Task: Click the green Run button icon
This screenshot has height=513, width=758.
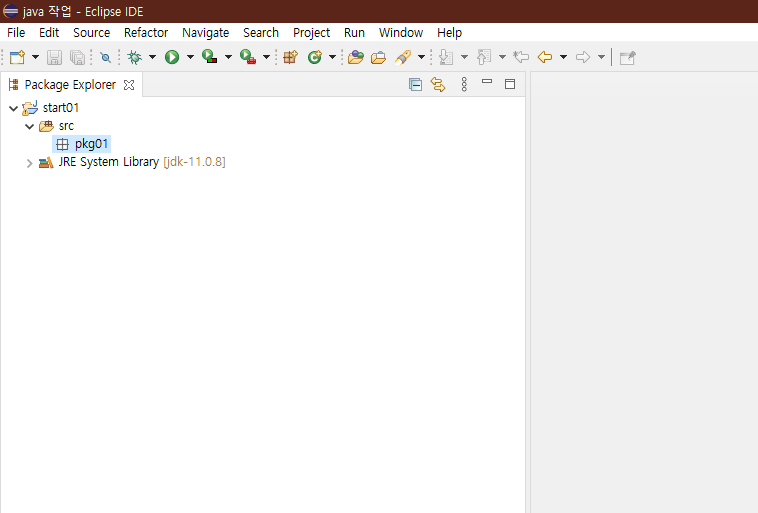Action: [x=172, y=57]
